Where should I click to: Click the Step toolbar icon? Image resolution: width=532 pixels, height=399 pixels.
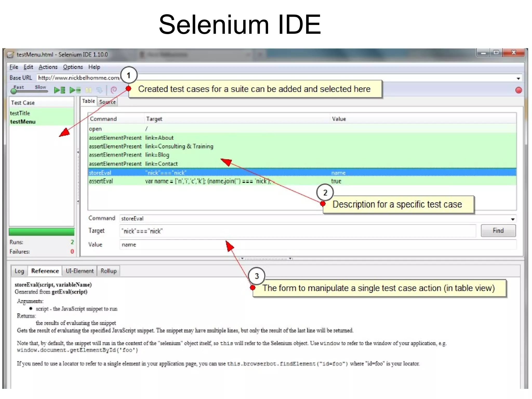pyautogui.click(x=99, y=90)
